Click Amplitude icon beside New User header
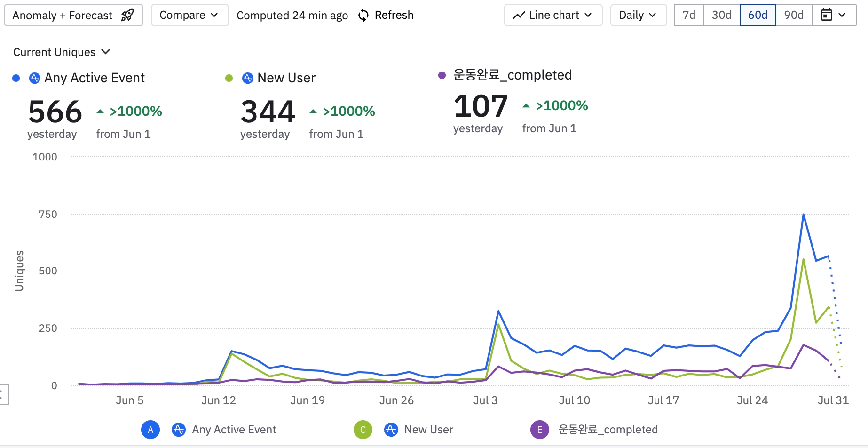 [x=248, y=78]
